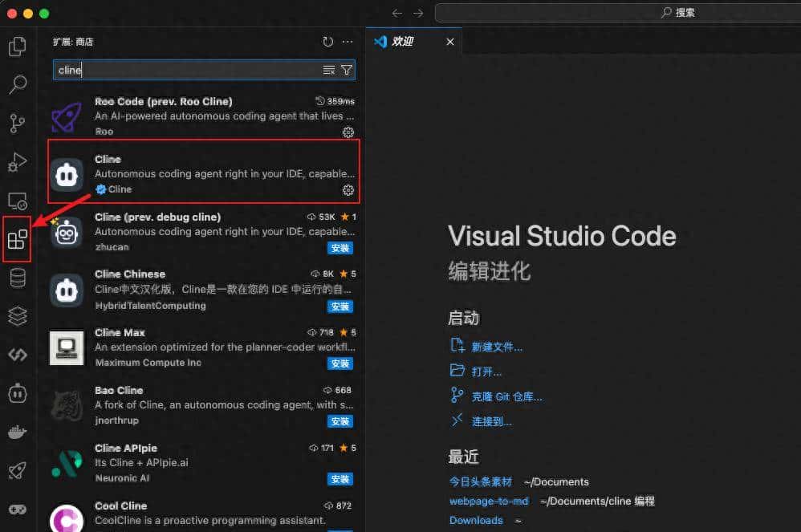Click the 克隆 Git 仓库 link
This screenshot has height=532, width=801.
pyautogui.click(x=506, y=396)
